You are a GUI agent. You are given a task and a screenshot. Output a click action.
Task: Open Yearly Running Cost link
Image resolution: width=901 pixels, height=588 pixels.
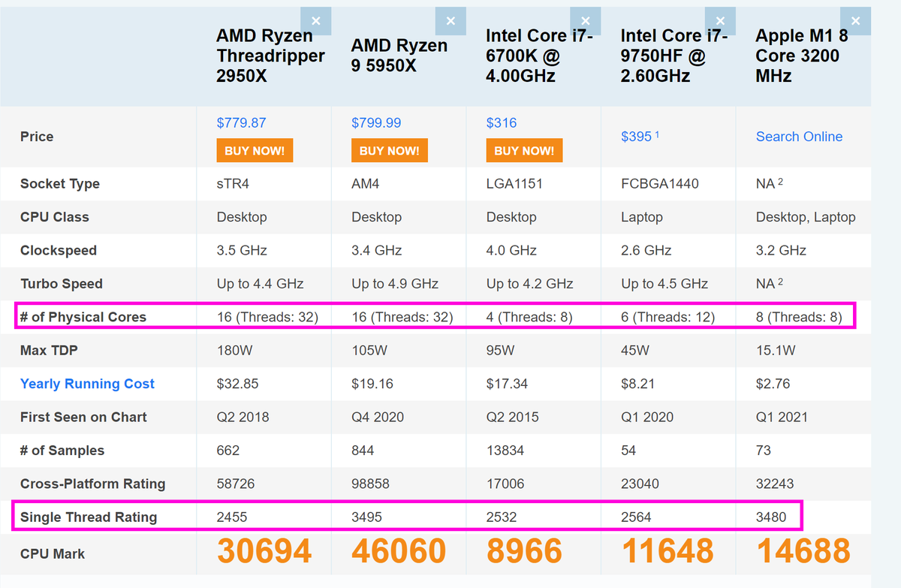click(x=87, y=384)
